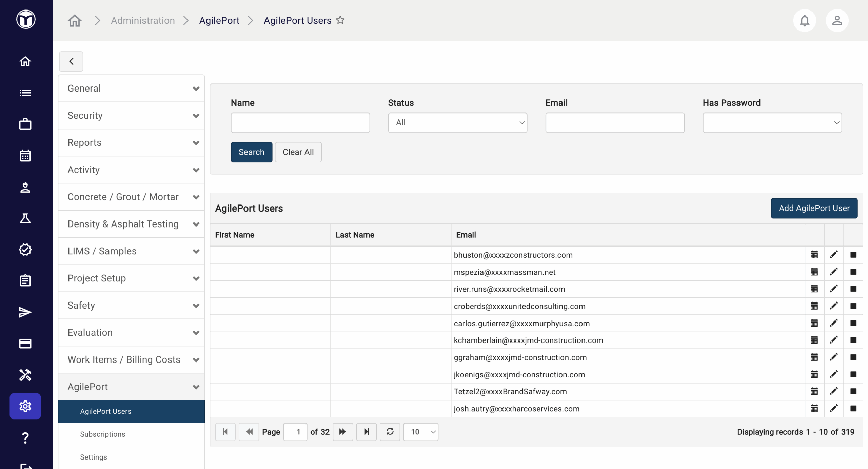
Task: Open the notifications bell
Action: (804, 20)
